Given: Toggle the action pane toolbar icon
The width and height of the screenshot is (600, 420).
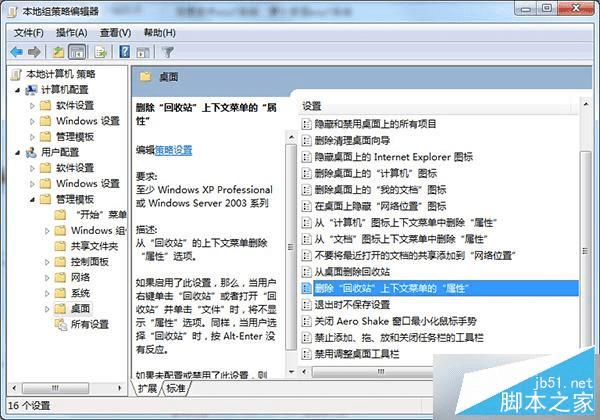Looking at the screenshot, I should point(143,52).
